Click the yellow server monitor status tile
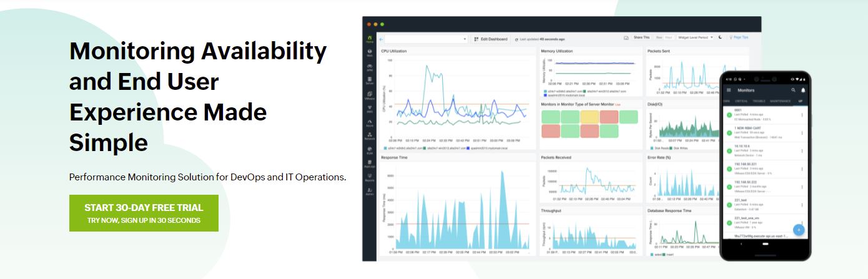This screenshot has width=868, height=279. point(589,117)
